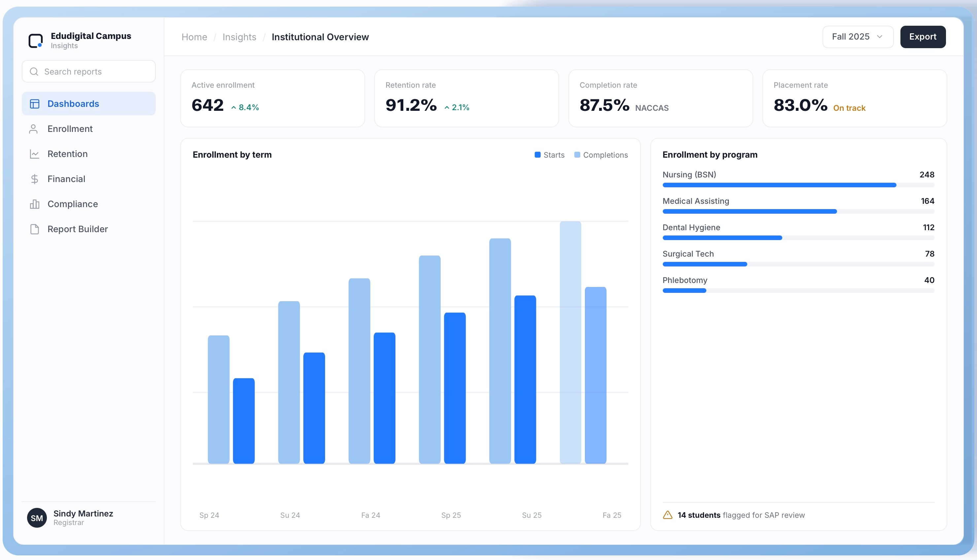977x560 pixels.
Task: Click the Edudigital Campus logo icon
Action: pyautogui.click(x=36, y=40)
